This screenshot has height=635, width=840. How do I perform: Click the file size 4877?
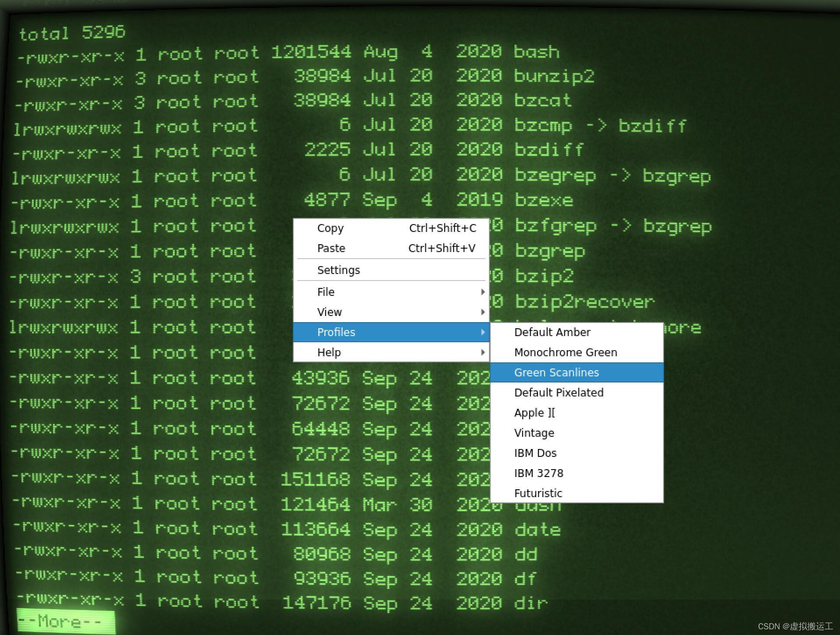pos(327,200)
